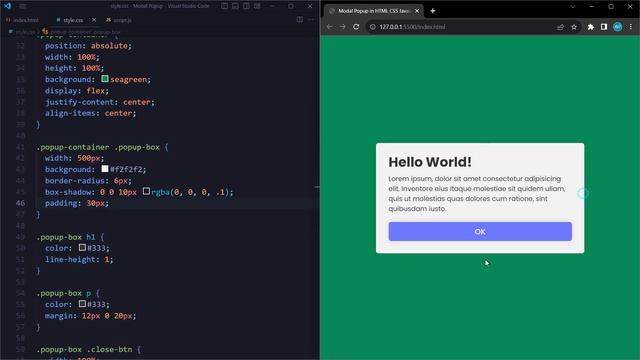Viewport: 640px width, 360px height.
Task: Click line number 46 in the gutter
Action: point(20,203)
